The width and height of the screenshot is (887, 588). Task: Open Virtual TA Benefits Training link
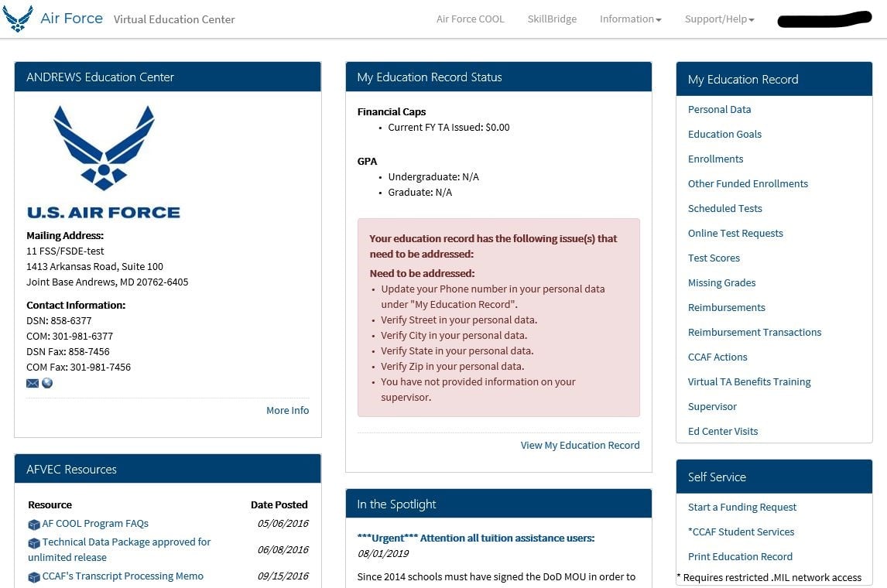749,382
